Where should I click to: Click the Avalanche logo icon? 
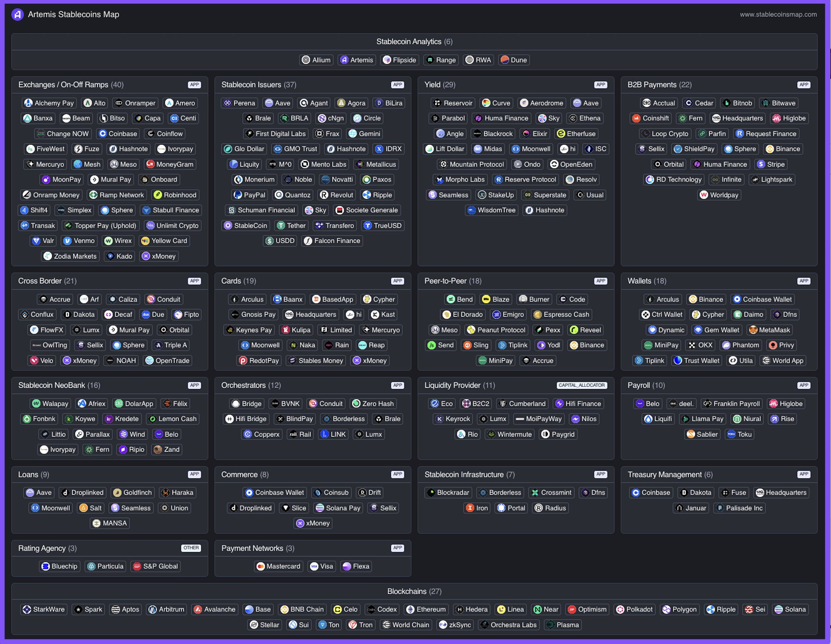coord(198,609)
